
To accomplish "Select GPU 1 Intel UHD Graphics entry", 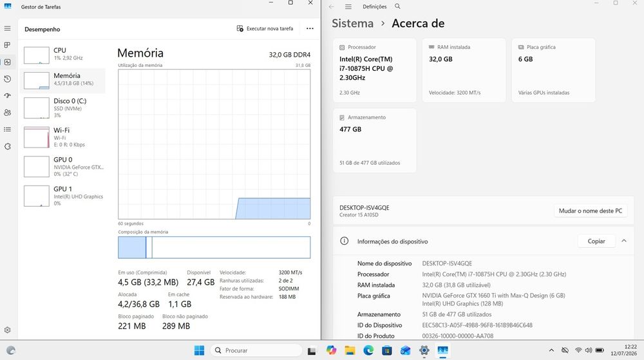I will point(63,196).
